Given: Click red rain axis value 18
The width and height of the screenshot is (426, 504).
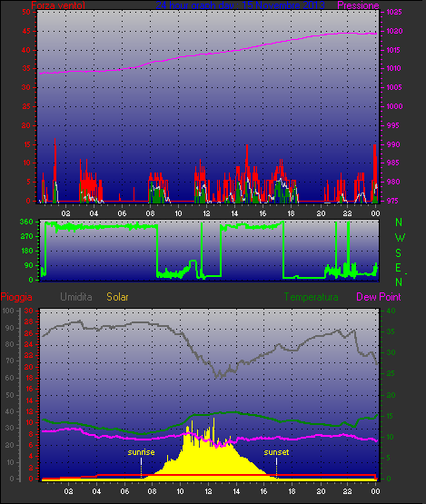Looking at the screenshot, I should pos(29,378).
